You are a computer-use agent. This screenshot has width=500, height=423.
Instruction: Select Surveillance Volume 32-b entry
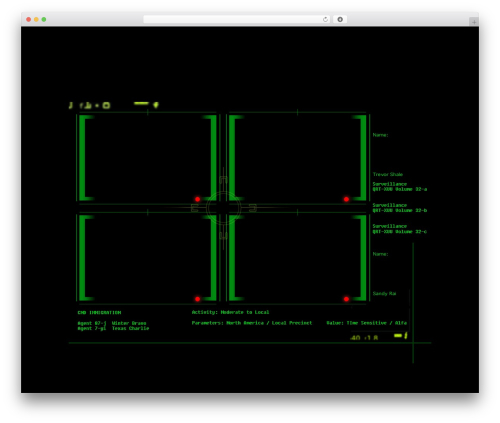pyautogui.click(x=399, y=208)
